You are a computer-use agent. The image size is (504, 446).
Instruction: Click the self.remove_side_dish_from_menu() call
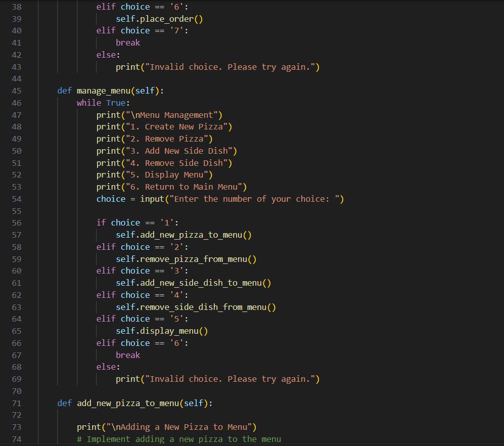(196, 307)
